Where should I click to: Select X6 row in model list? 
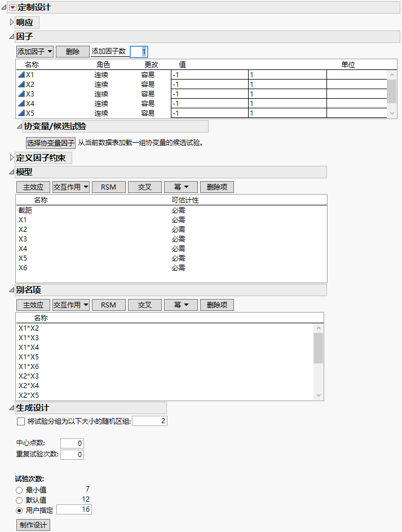click(171, 268)
